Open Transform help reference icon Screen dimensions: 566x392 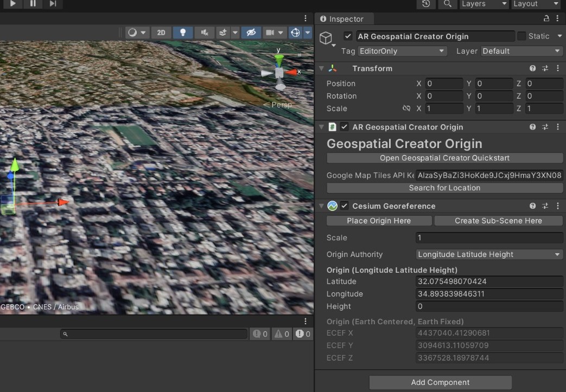coord(532,68)
